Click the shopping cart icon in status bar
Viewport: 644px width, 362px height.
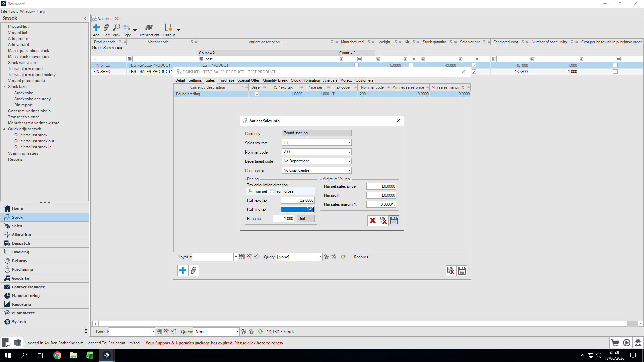tap(615, 343)
